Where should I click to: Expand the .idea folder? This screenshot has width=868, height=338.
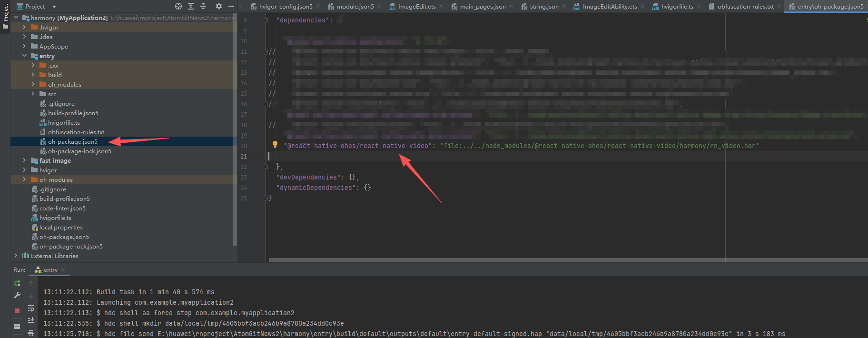pyautogui.click(x=25, y=37)
